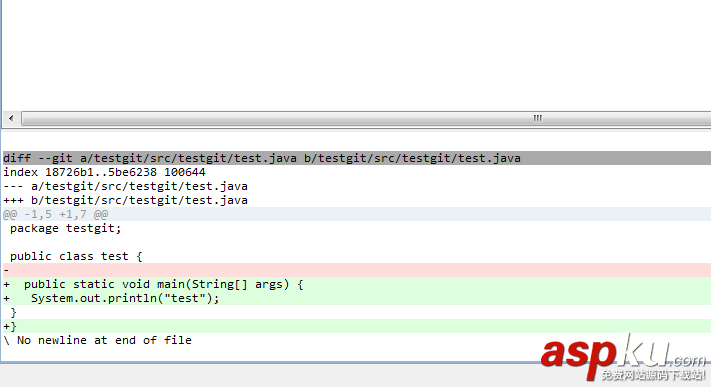Select the index 18726b1..5be6238 100644 line
The height and width of the screenshot is (387, 711).
tap(104, 172)
